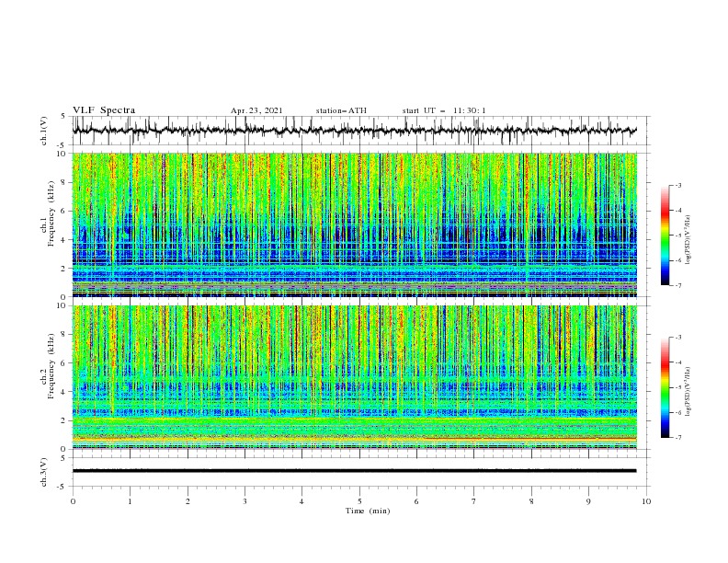728x563 pixels.
Task: Click the date 'Apr. 23, 2021'
Action: click(256, 110)
